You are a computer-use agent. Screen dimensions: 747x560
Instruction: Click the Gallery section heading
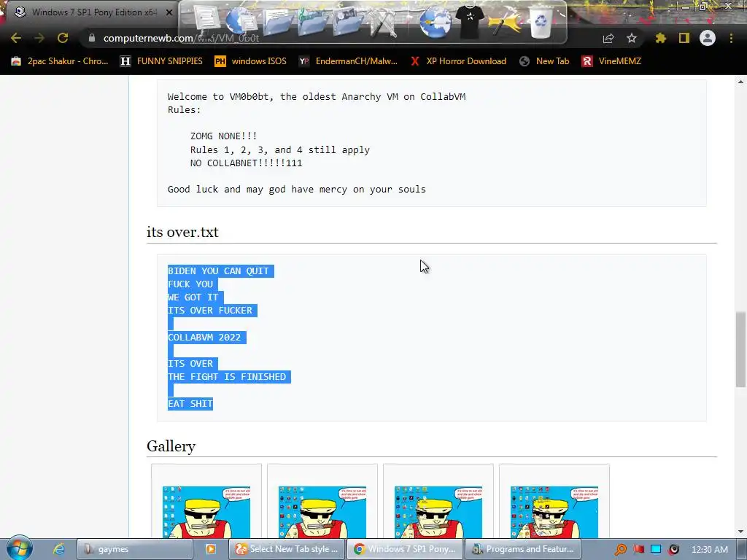pos(171,446)
